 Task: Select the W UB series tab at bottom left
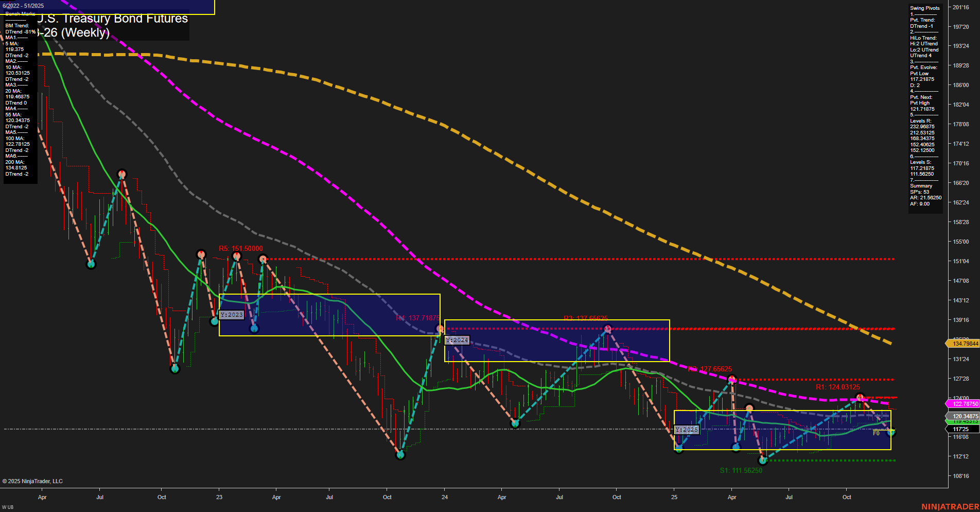point(7,508)
